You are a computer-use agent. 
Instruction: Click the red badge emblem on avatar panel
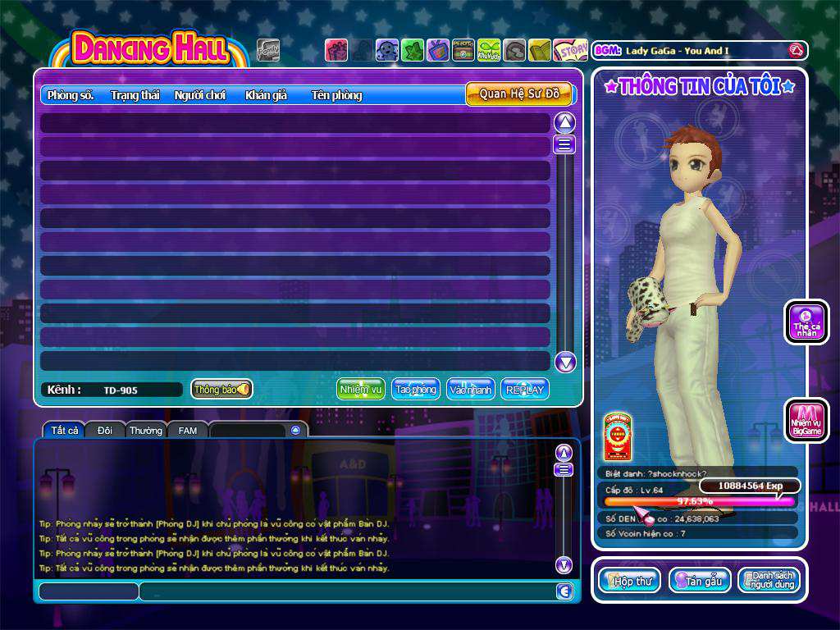coord(617,436)
